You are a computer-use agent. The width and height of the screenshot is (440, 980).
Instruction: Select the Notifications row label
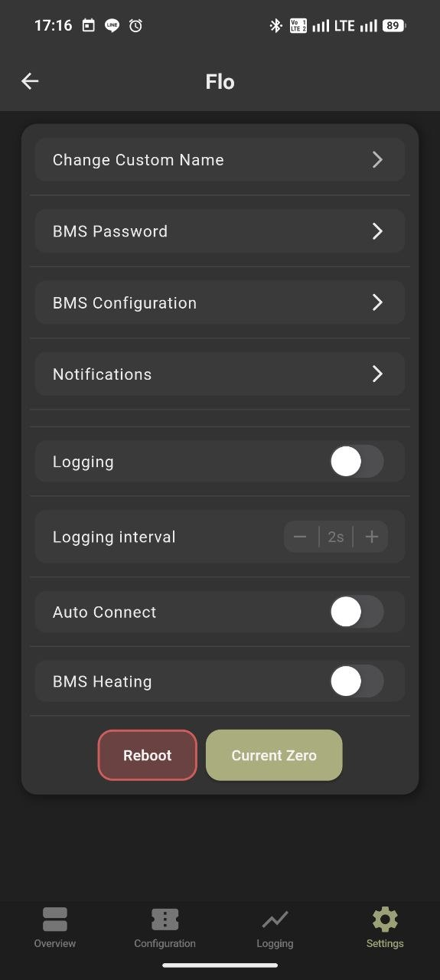[103, 374]
